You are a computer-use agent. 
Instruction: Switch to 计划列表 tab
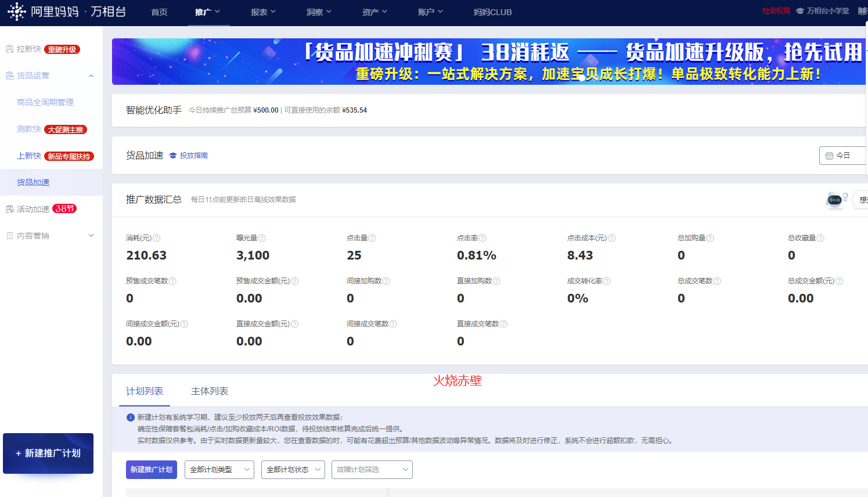[145, 391]
